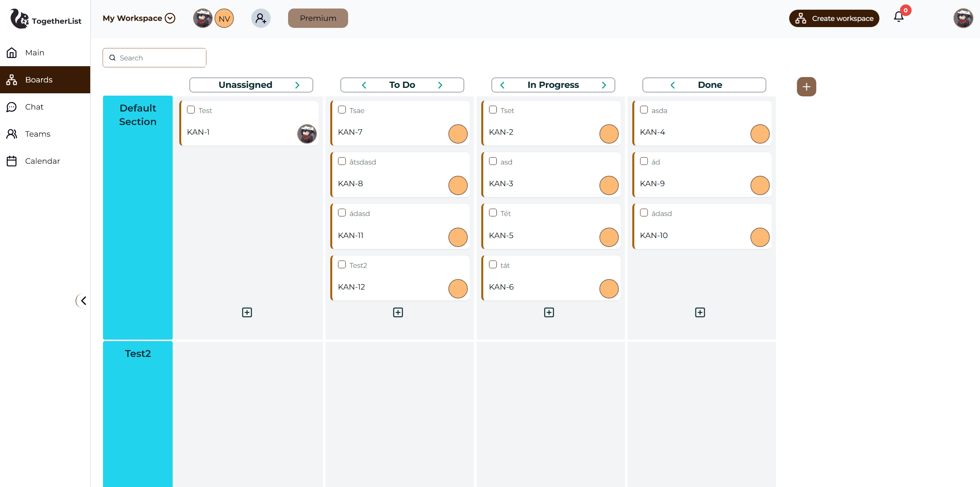Go to Calendar in sidebar

pos(42,161)
